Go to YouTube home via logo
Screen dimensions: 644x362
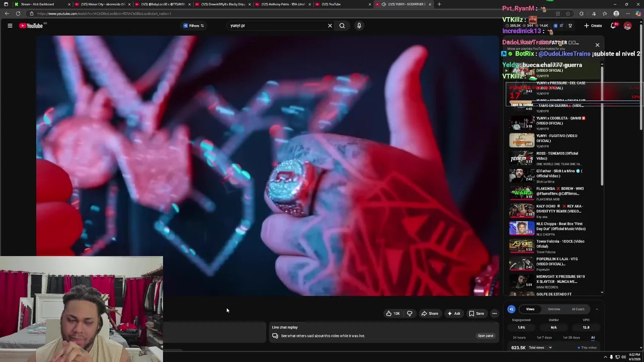(31, 26)
